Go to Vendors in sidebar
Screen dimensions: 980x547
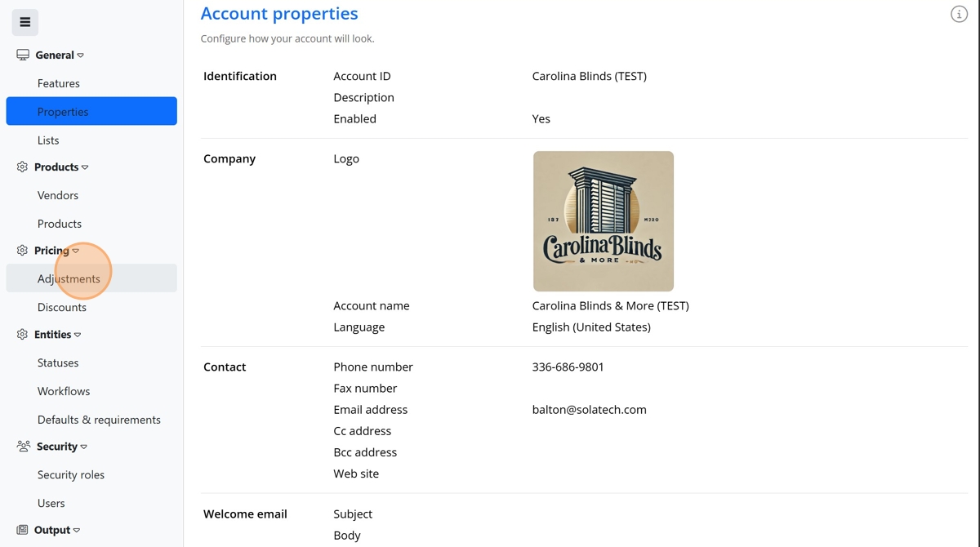[x=91, y=195]
